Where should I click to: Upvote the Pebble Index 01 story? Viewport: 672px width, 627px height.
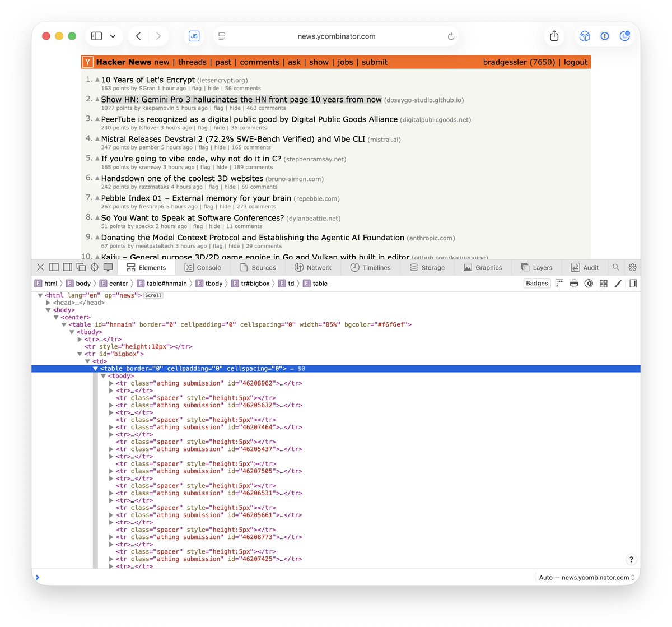click(x=97, y=198)
